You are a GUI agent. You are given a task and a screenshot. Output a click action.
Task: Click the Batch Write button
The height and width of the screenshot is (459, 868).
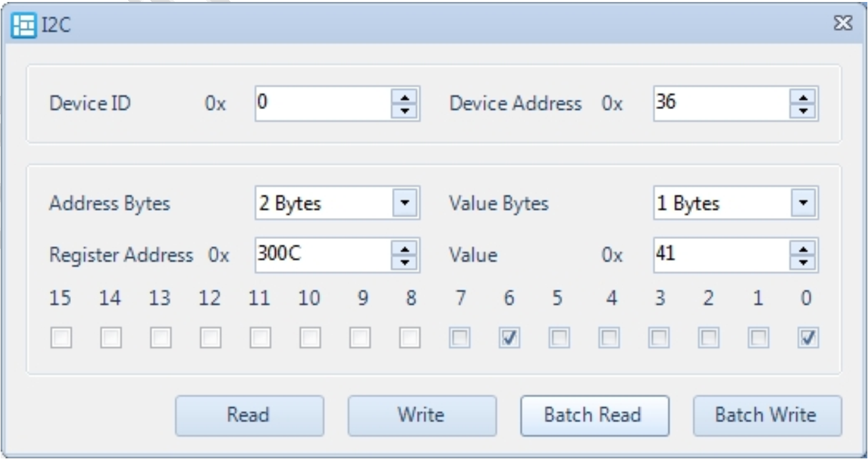(x=766, y=415)
